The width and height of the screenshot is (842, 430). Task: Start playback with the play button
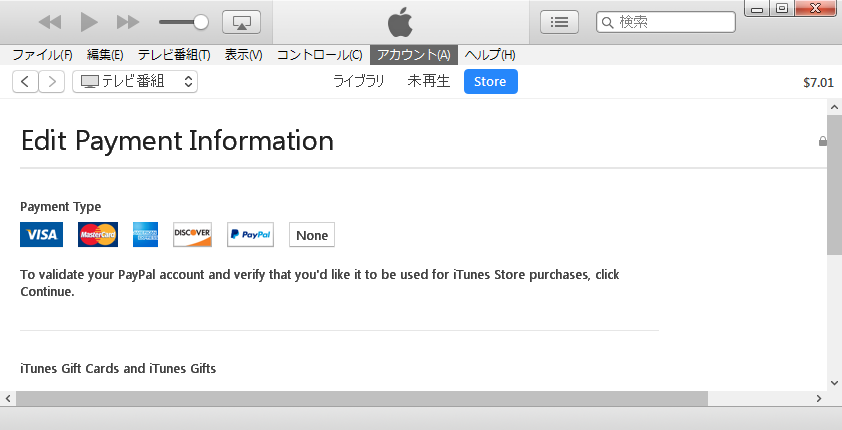coord(89,22)
